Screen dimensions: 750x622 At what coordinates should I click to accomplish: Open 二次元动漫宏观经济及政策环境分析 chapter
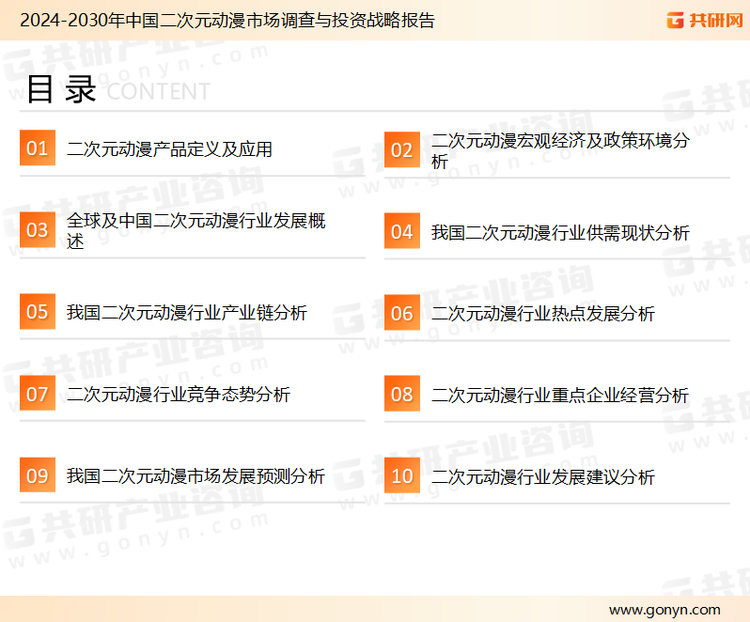560,150
